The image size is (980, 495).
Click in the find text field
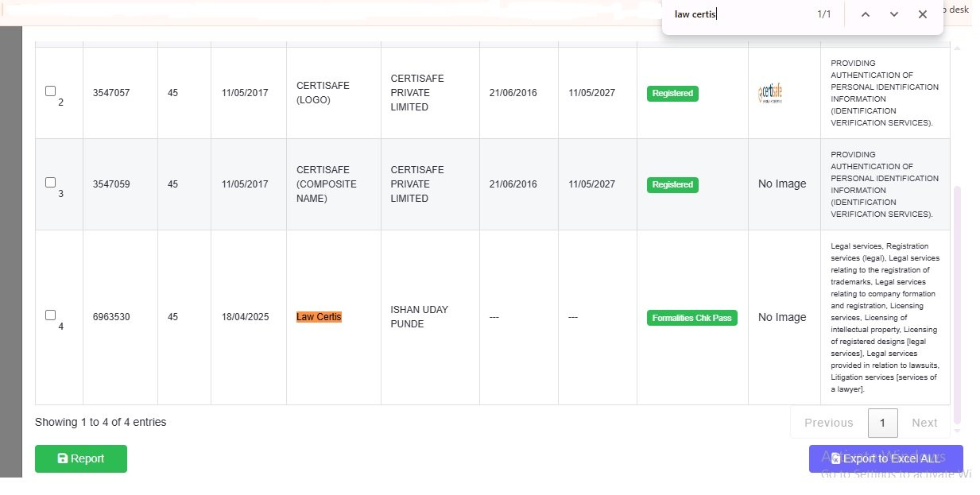click(x=739, y=14)
